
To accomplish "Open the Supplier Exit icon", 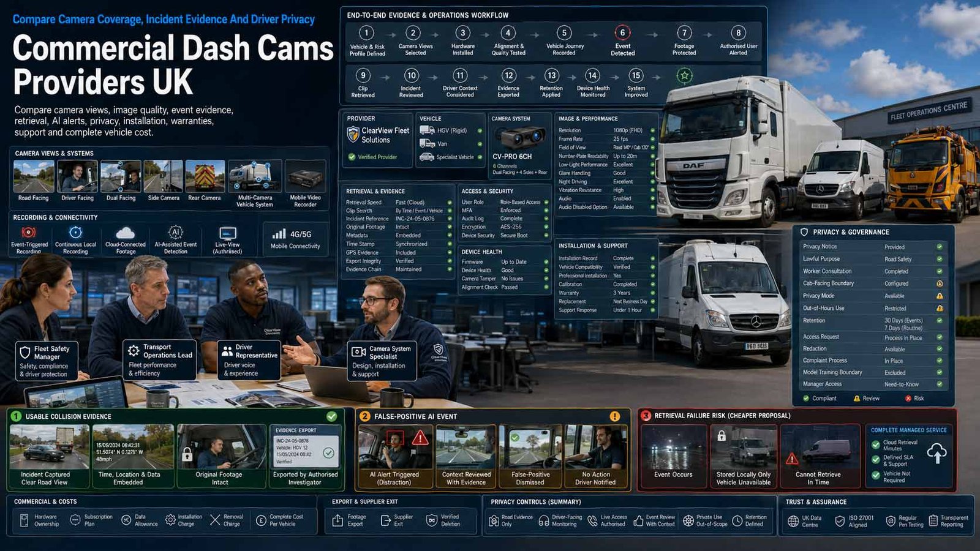I will [385, 520].
